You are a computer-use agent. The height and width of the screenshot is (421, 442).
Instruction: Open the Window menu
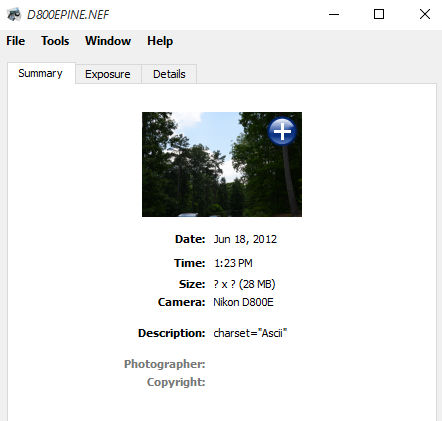[x=108, y=41]
